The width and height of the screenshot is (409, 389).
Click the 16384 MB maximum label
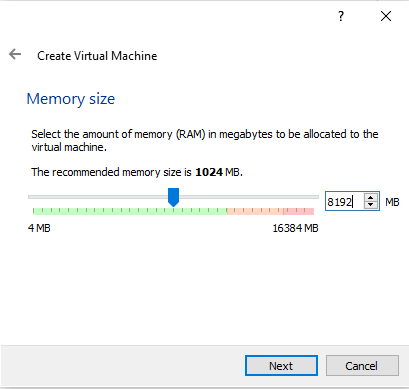click(x=295, y=228)
